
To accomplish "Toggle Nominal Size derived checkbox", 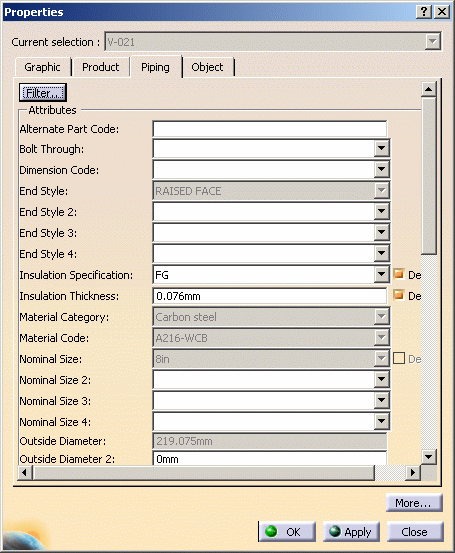I will (x=399, y=358).
